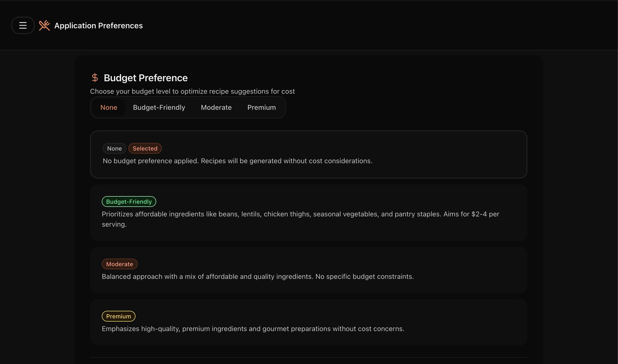Click the Budget Preference heading

click(145, 78)
